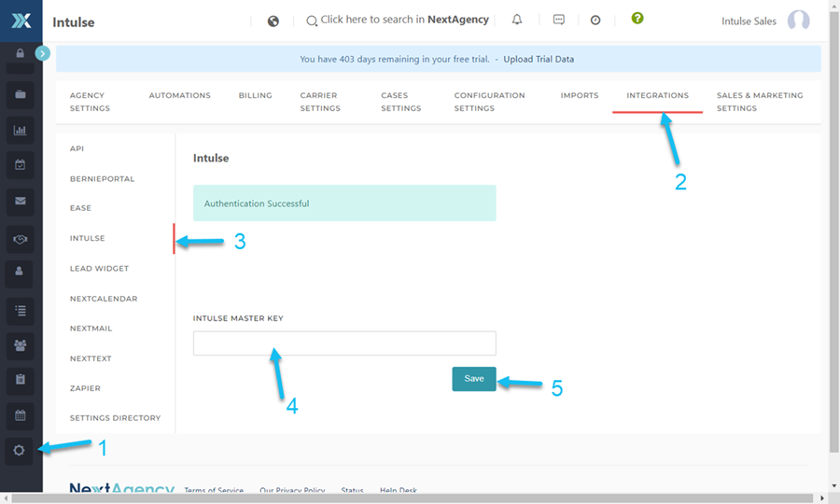Open the settings gear sidebar icon
840x504 pixels.
tap(20, 451)
